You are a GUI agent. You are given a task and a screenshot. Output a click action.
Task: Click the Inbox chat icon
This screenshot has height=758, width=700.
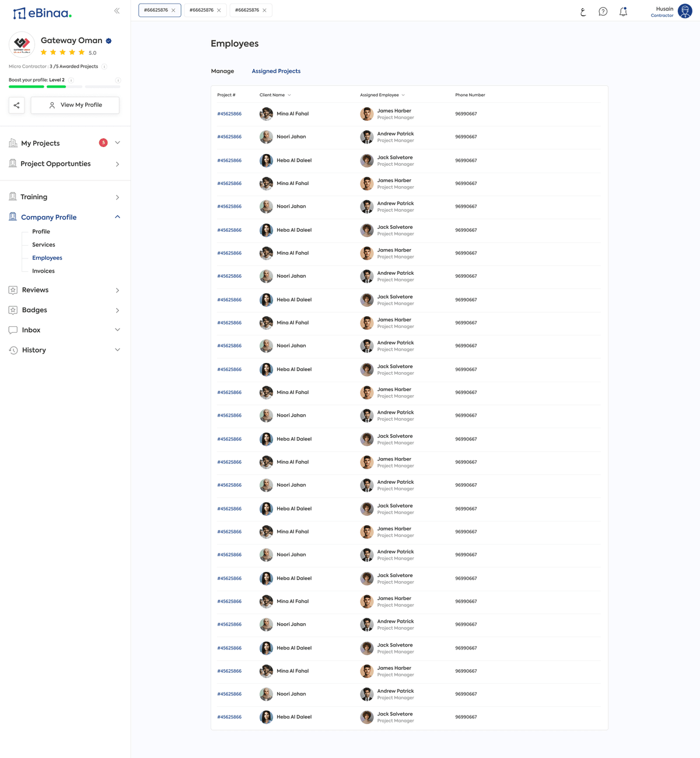tap(13, 330)
